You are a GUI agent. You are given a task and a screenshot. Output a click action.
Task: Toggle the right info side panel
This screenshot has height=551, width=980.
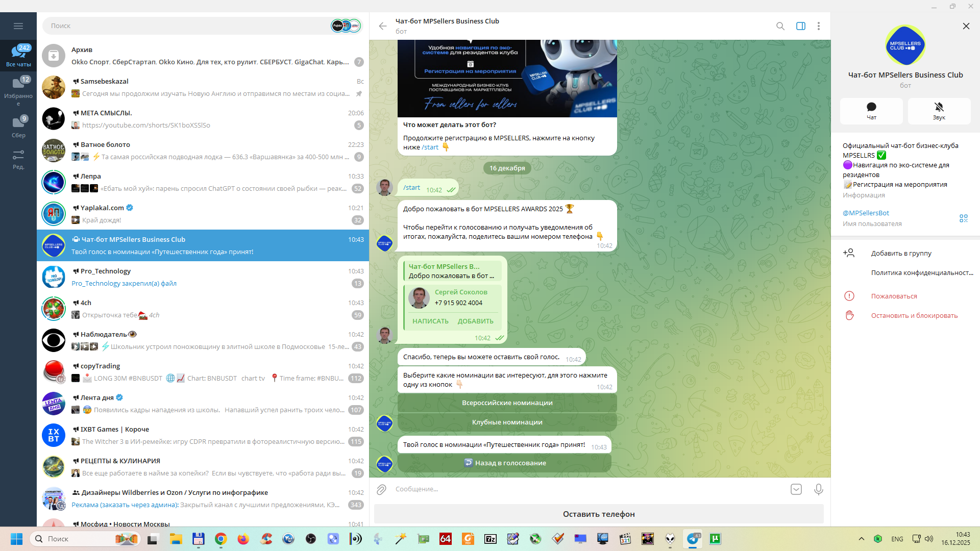[800, 26]
